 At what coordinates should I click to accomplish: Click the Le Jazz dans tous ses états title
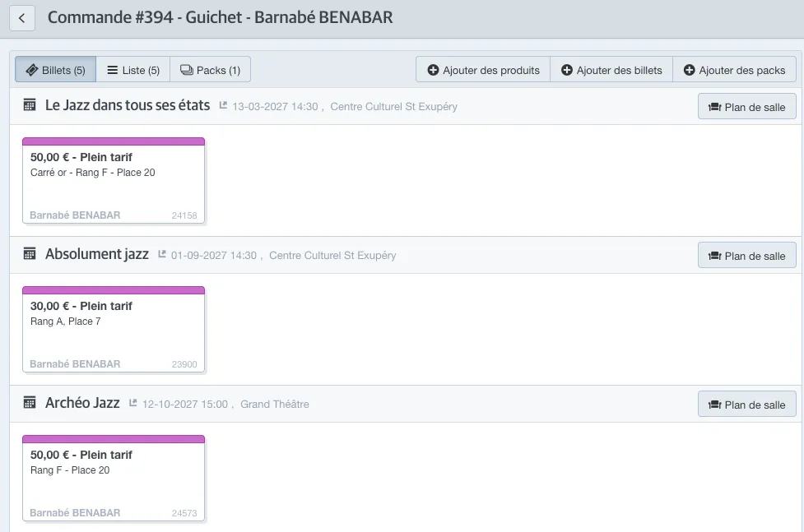128,105
